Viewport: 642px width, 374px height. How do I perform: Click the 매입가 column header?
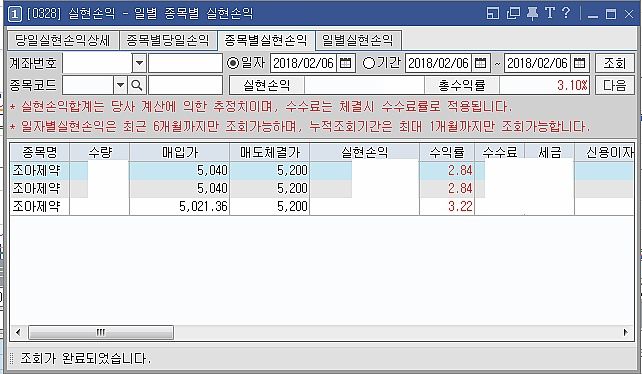[179, 152]
